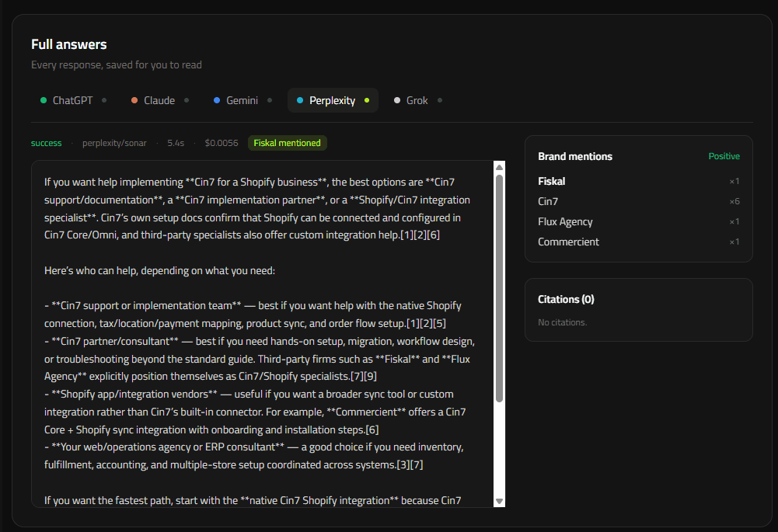Click the grey status dot after Grok

[x=440, y=100]
